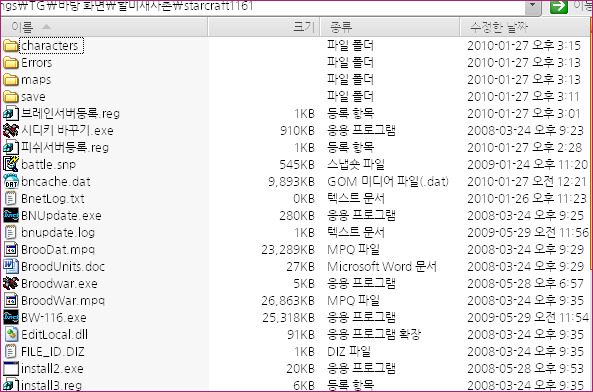593x392 pixels.
Task: Select the maps folder icon
Action: pos(11,80)
